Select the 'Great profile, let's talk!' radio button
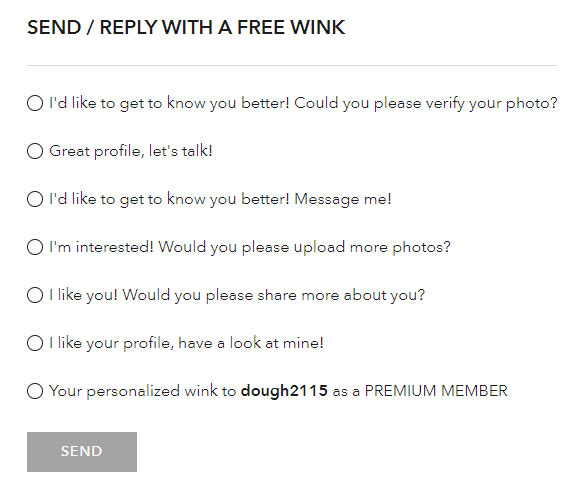The width and height of the screenshot is (575, 490). pos(35,151)
